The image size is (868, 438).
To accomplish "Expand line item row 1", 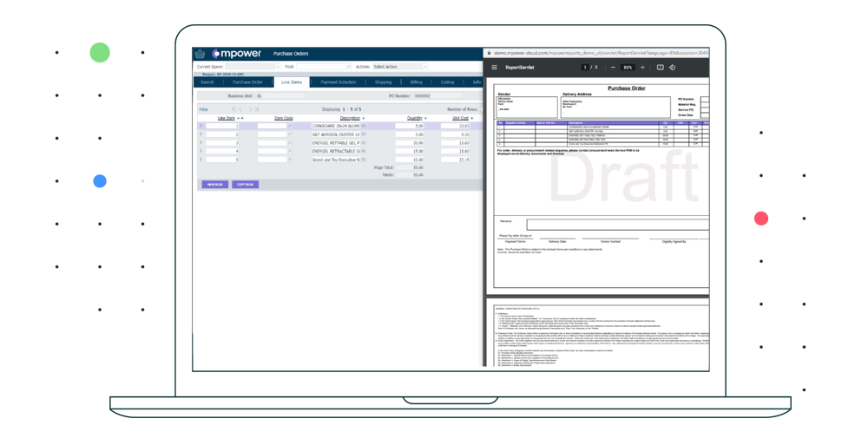I will [201, 126].
